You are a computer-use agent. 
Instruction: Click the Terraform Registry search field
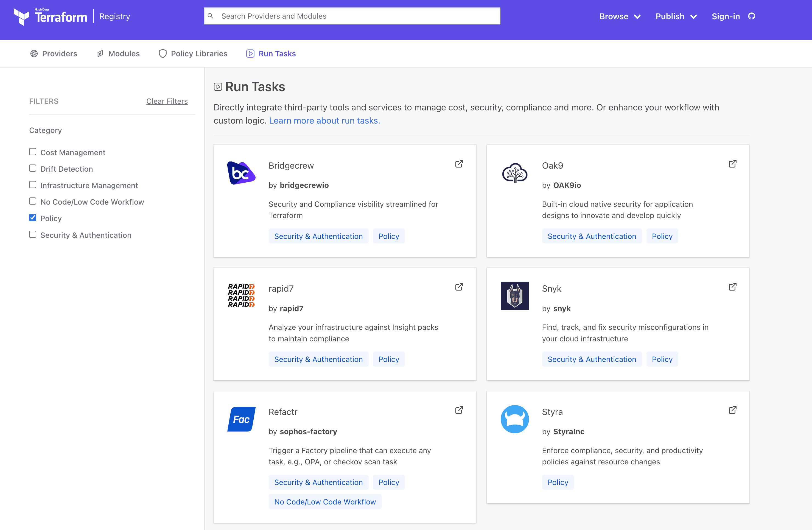click(352, 16)
